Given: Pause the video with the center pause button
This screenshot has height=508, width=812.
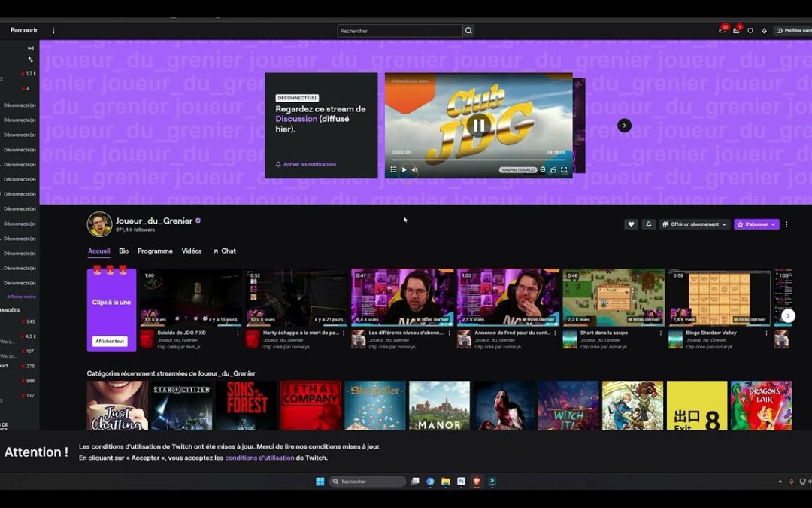Looking at the screenshot, I should click(478, 126).
